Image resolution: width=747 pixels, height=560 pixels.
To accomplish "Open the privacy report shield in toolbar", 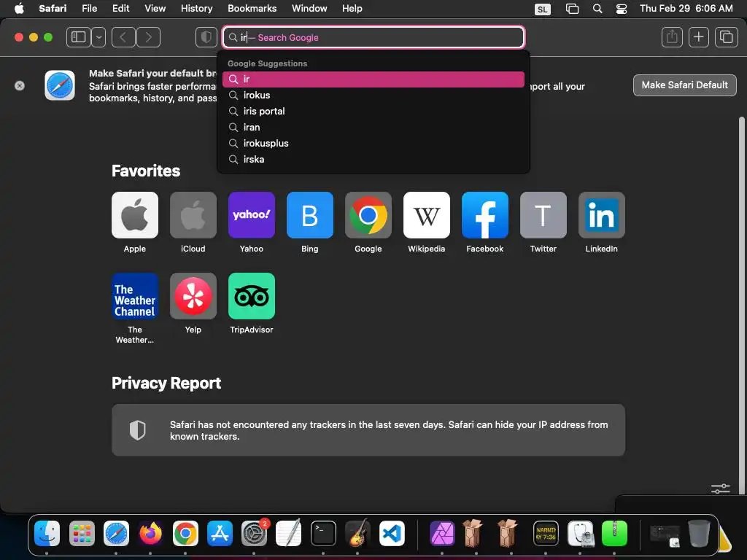I will pos(206,37).
